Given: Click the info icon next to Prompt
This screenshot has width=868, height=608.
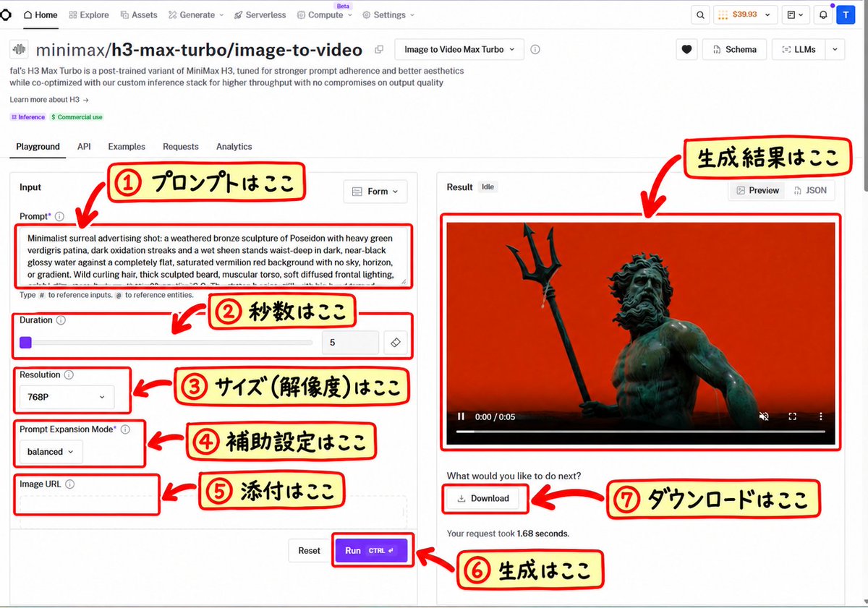Looking at the screenshot, I should tap(59, 216).
